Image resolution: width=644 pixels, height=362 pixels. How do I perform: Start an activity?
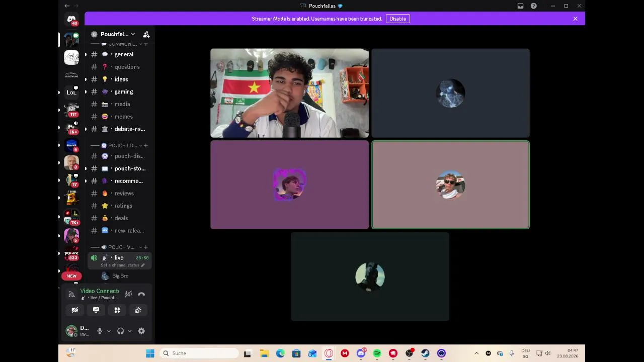pos(117,310)
